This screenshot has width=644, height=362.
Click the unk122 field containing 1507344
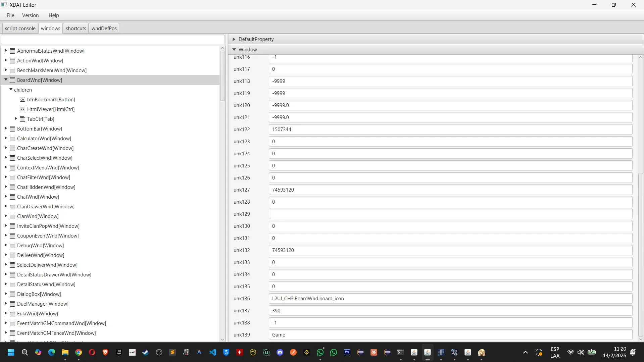(450, 130)
